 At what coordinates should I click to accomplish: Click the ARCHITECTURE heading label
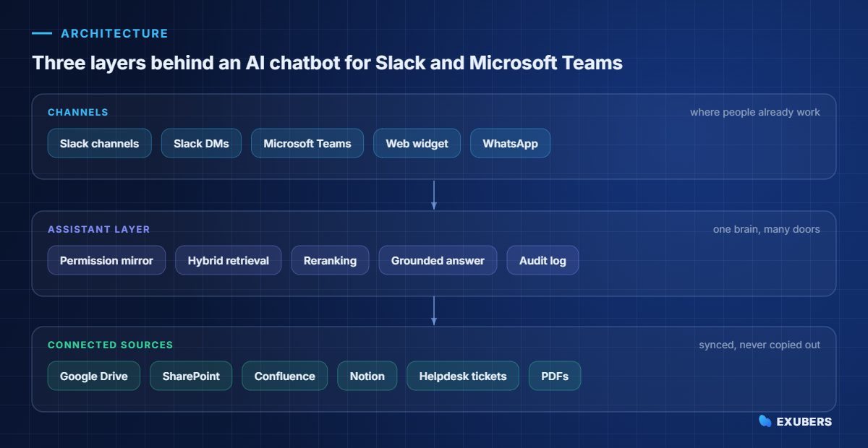pos(114,33)
